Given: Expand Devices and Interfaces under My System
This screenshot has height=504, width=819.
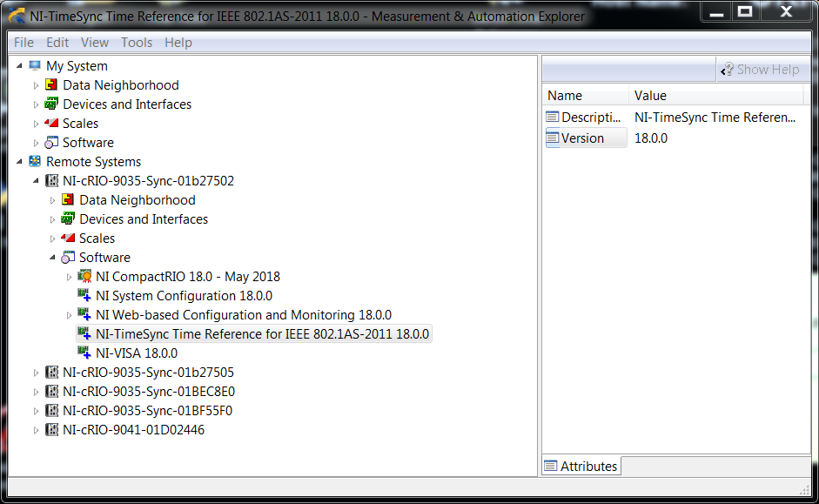Looking at the screenshot, I should click(37, 104).
